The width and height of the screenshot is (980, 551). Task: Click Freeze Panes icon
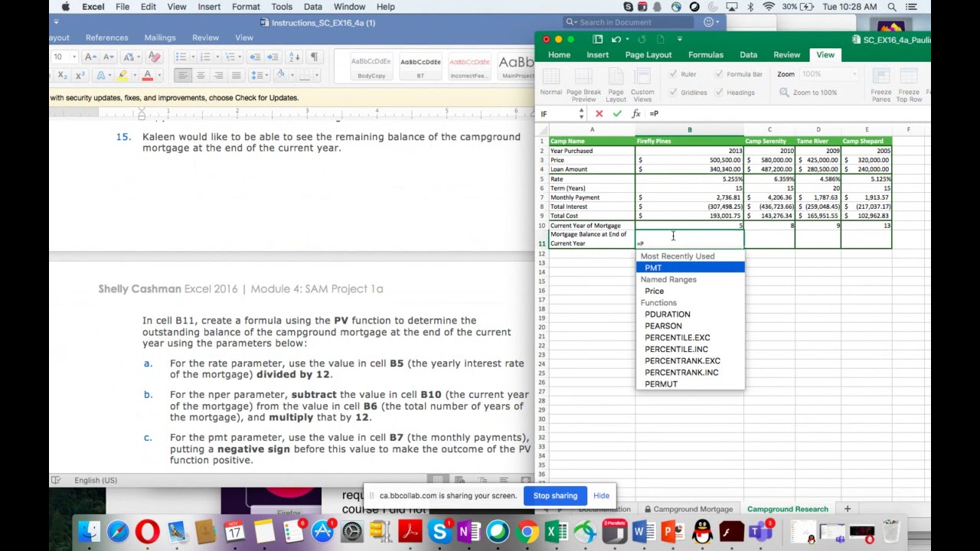(880, 84)
